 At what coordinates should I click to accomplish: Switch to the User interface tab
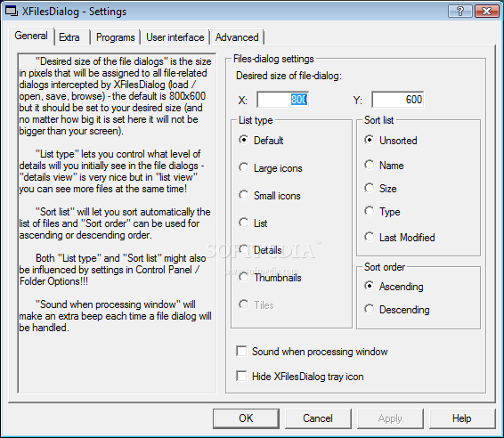pyautogui.click(x=175, y=37)
